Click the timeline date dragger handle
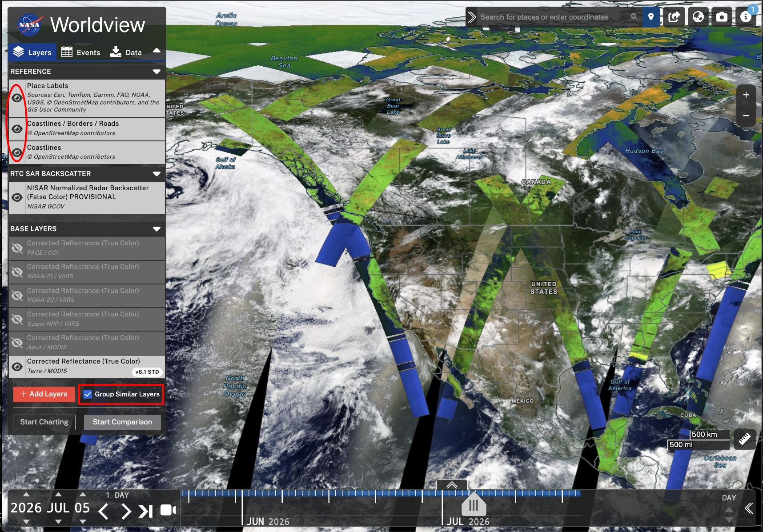The image size is (763, 532). point(474,505)
